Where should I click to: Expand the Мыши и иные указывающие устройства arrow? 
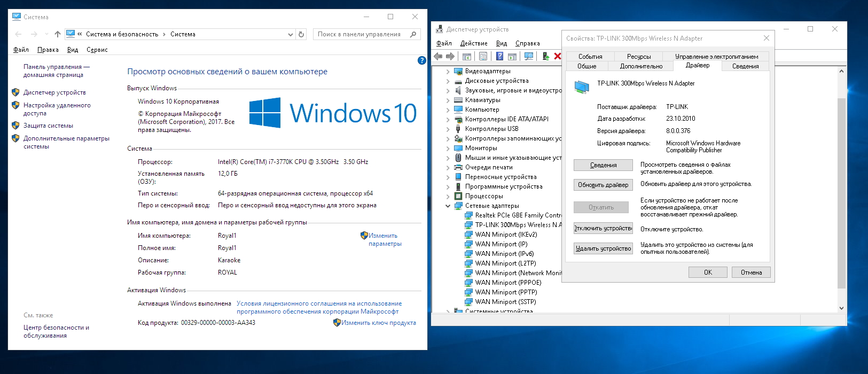click(448, 158)
